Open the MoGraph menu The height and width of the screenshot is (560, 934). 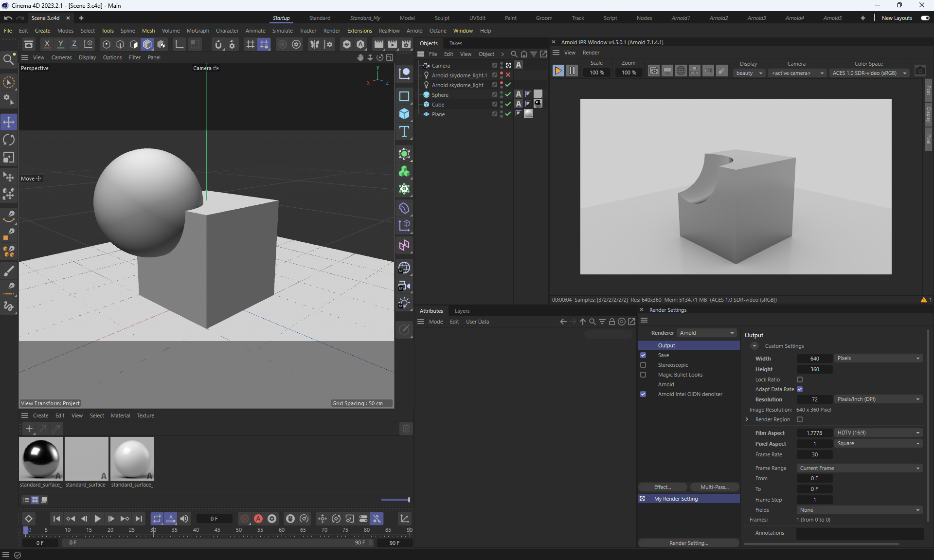coord(198,31)
